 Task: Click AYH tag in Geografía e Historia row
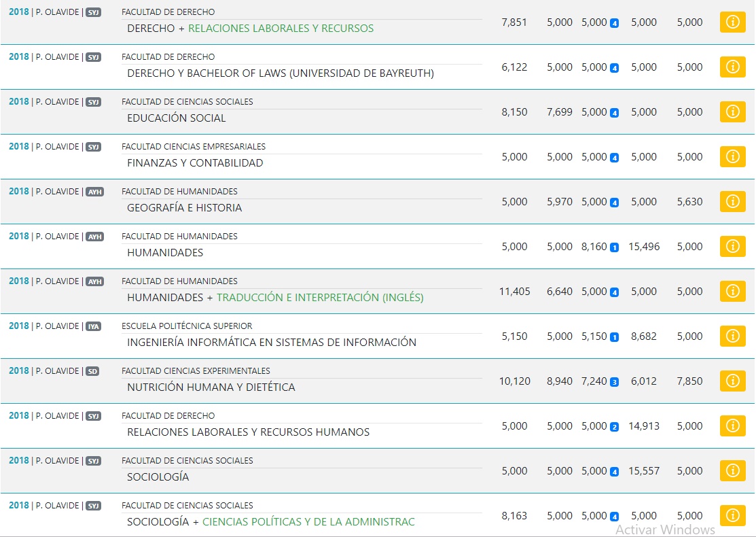click(x=94, y=192)
